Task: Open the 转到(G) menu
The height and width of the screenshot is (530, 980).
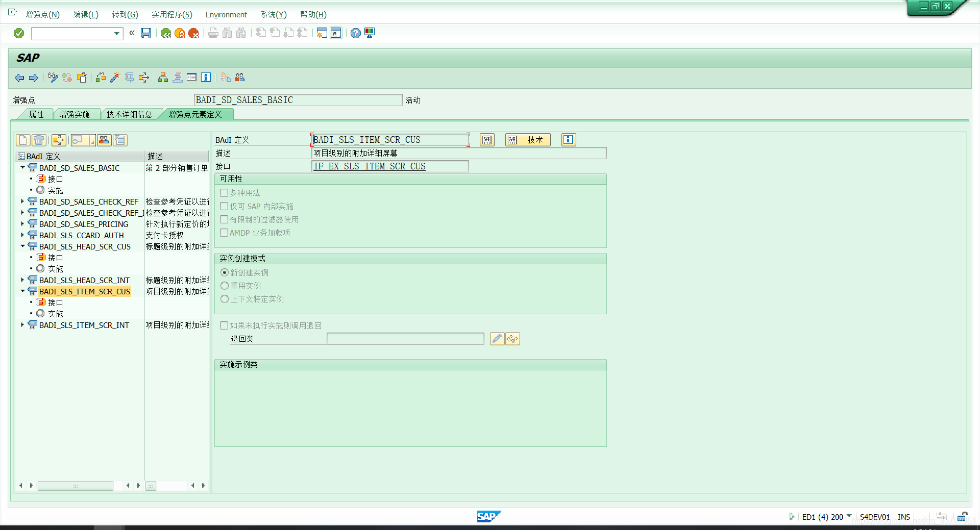Action: coord(125,15)
